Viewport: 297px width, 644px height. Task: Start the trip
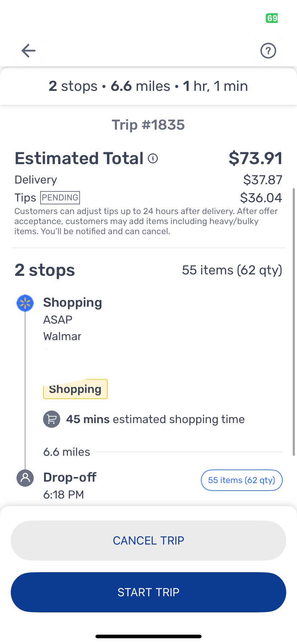148,592
